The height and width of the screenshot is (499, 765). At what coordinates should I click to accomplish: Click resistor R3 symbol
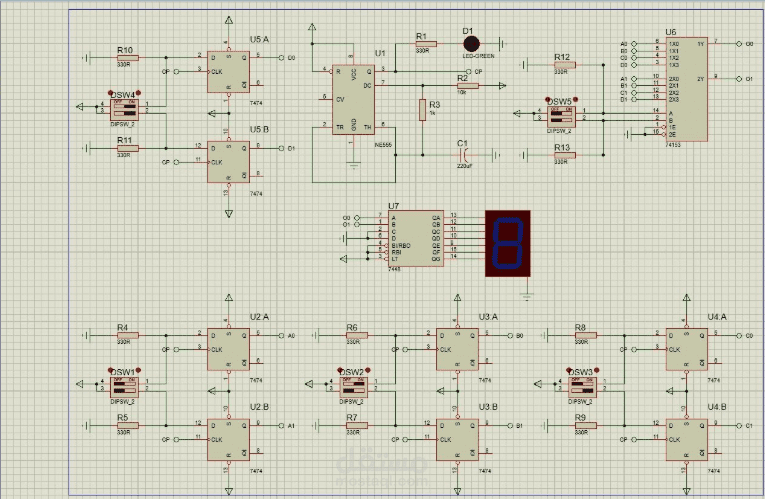coord(423,110)
